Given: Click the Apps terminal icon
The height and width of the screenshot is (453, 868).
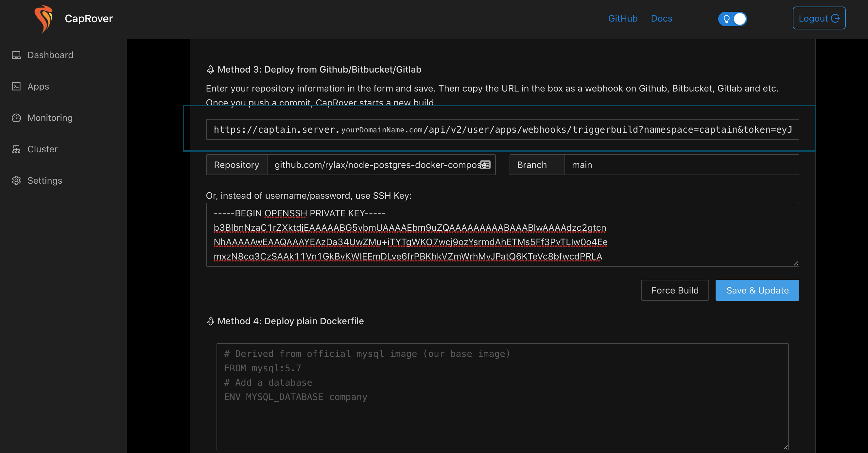Looking at the screenshot, I should point(16,87).
